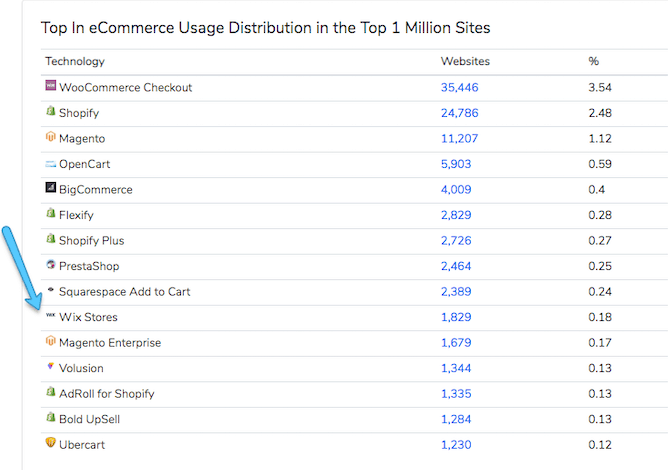This screenshot has width=668, height=470.
Task: Click the 0.24 percentage value
Action: pyautogui.click(x=600, y=292)
